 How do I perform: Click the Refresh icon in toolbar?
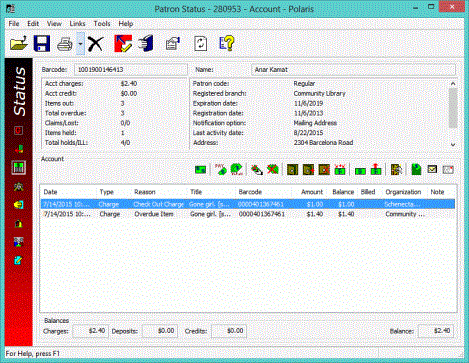point(200,44)
